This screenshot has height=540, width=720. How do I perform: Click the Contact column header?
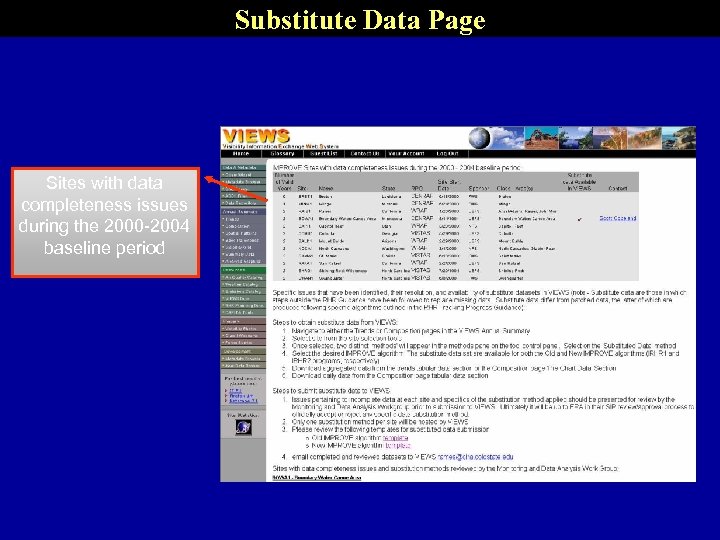(618, 188)
